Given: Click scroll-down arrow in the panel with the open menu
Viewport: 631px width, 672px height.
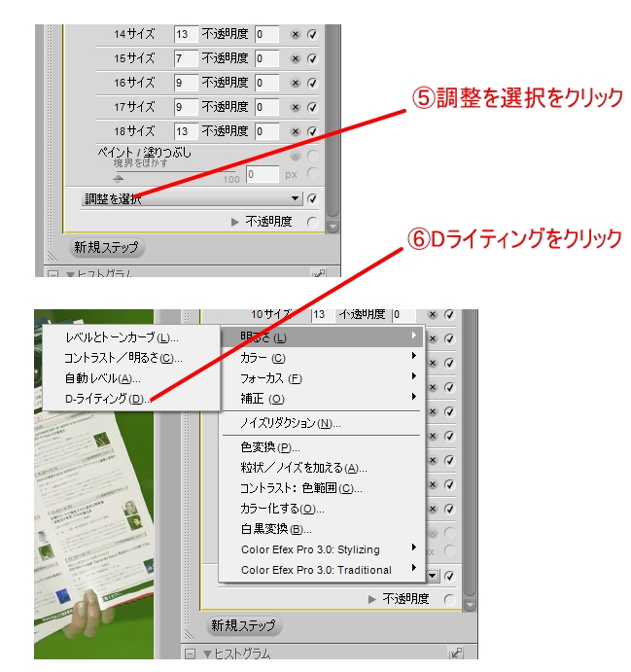Looking at the screenshot, I should point(470,605).
